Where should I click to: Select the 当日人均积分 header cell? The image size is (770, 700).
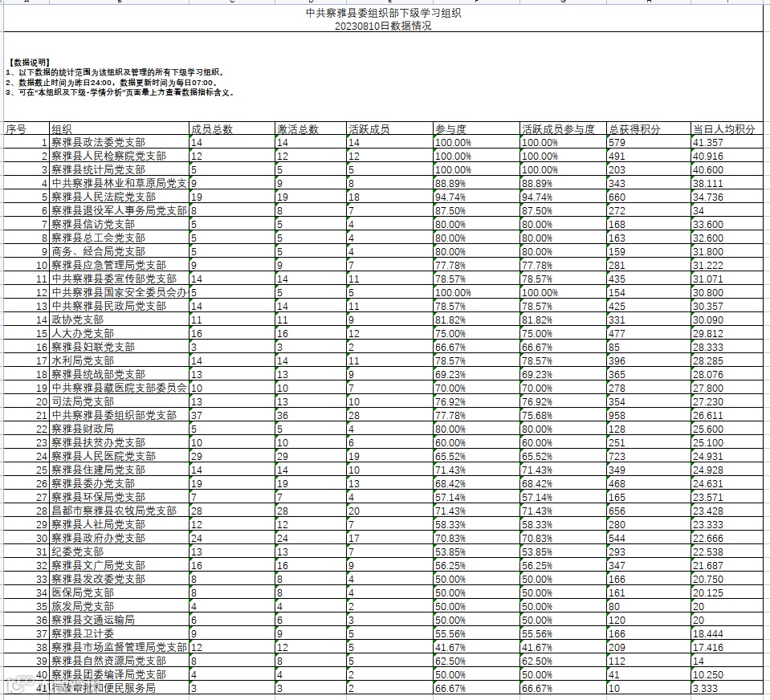pos(727,129)
